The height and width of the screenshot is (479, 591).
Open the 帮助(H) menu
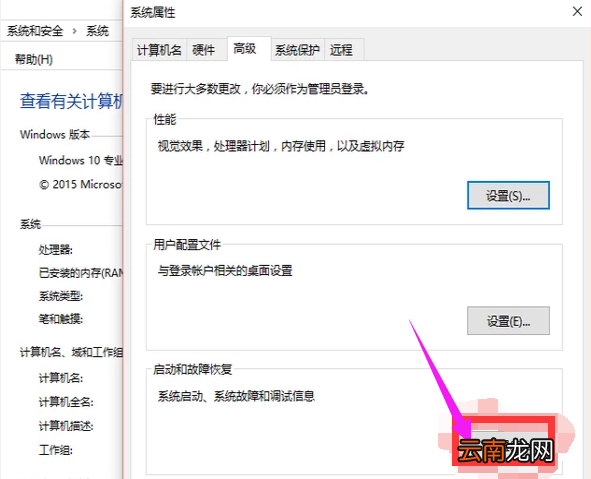click(34, 59)
